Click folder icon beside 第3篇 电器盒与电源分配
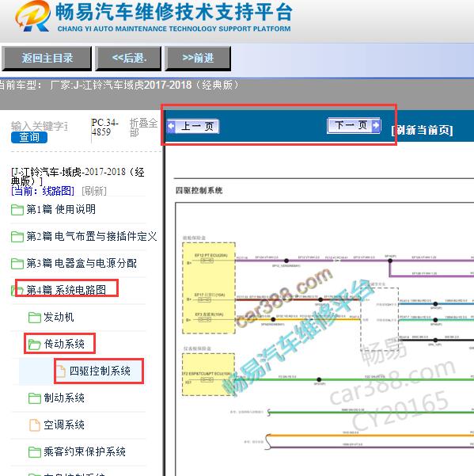The image size is (474, 476). [x=17, y=264]
